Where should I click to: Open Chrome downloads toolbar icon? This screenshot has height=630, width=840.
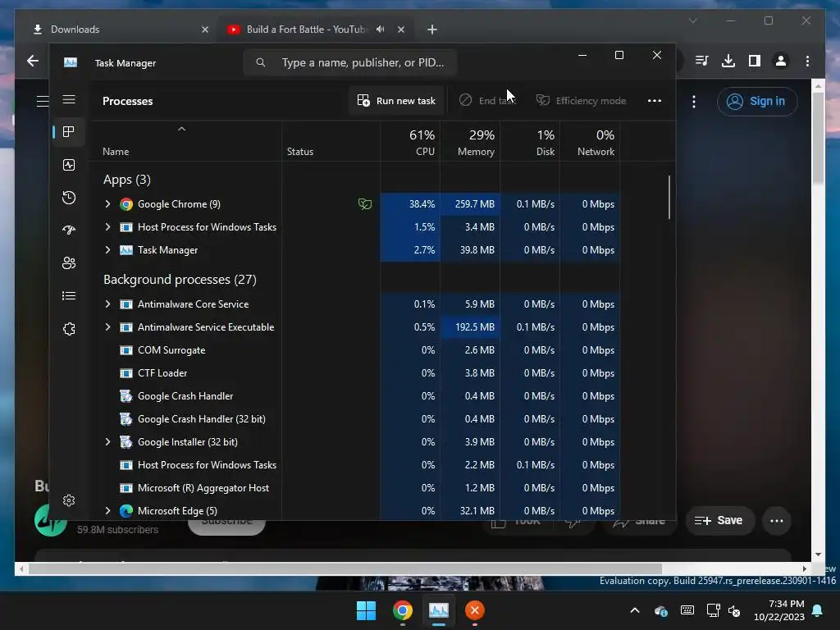click(728, 61)
